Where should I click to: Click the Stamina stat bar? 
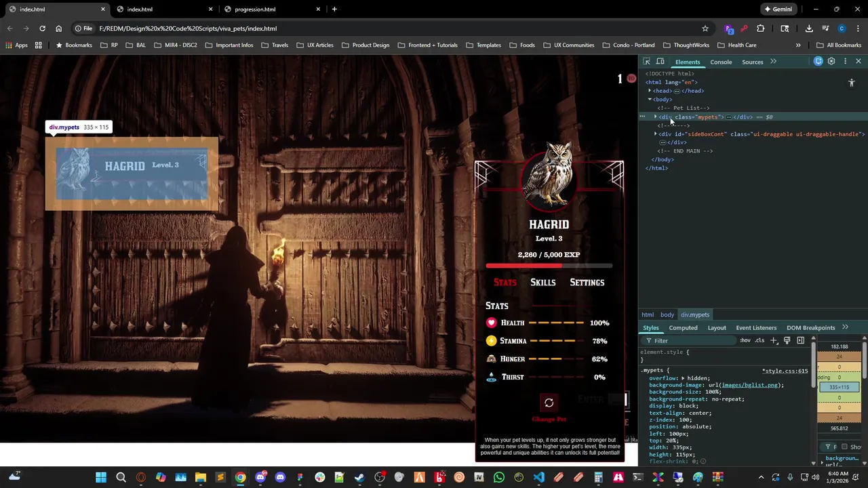pyautogui.click(x=556, y=341)
